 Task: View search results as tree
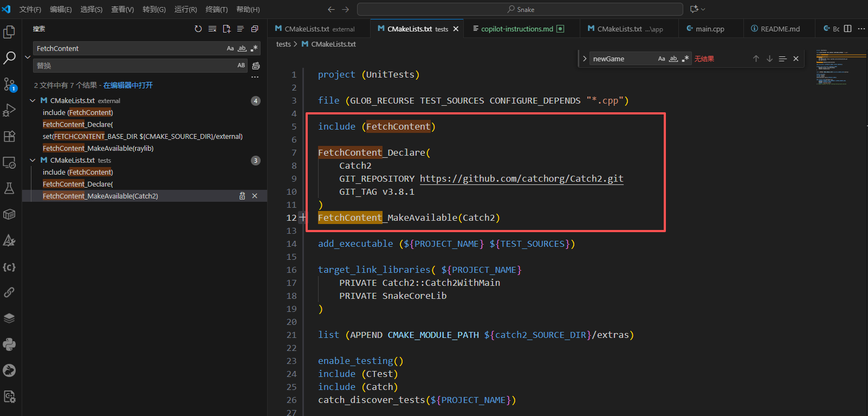(241, 29)
